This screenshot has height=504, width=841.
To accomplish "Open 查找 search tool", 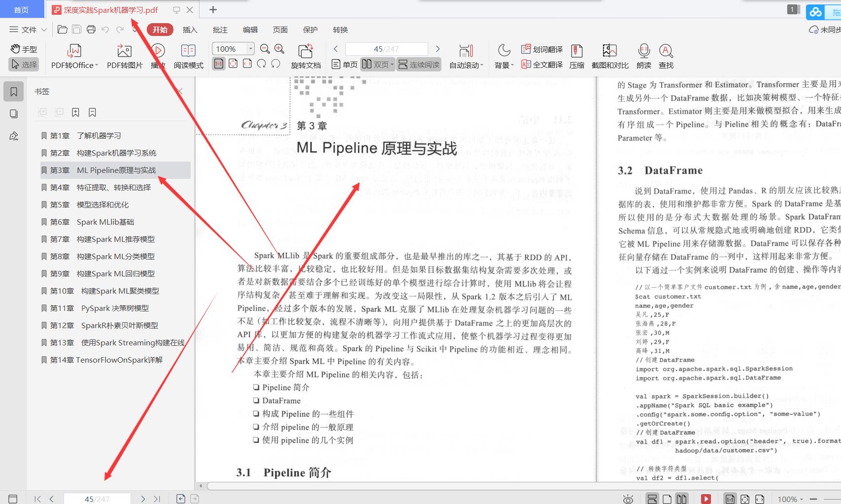I will point(666,57).
